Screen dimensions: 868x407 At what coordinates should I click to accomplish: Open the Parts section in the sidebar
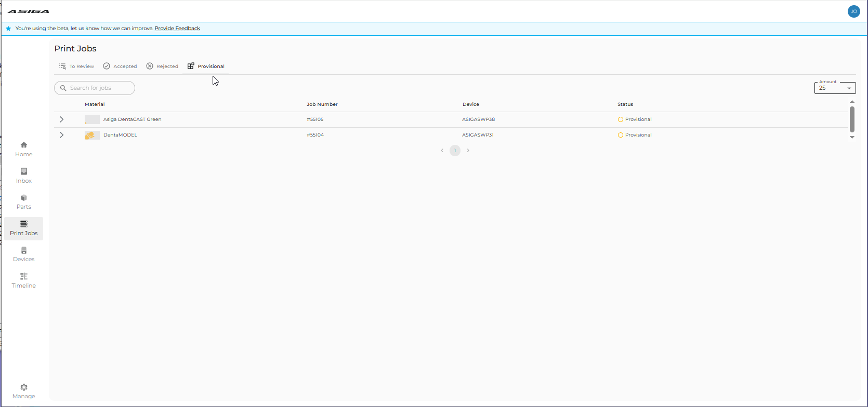pyautogui.click(x=23, y=202)
